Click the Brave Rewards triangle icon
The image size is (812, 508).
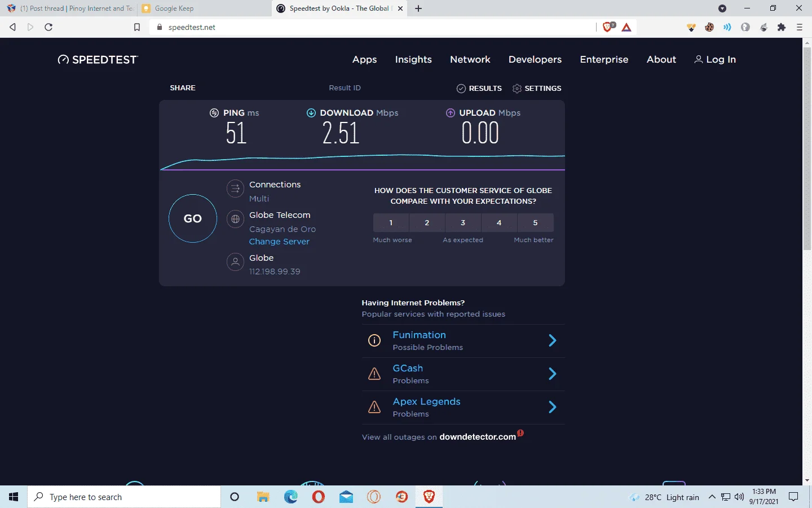coord(626,27)
